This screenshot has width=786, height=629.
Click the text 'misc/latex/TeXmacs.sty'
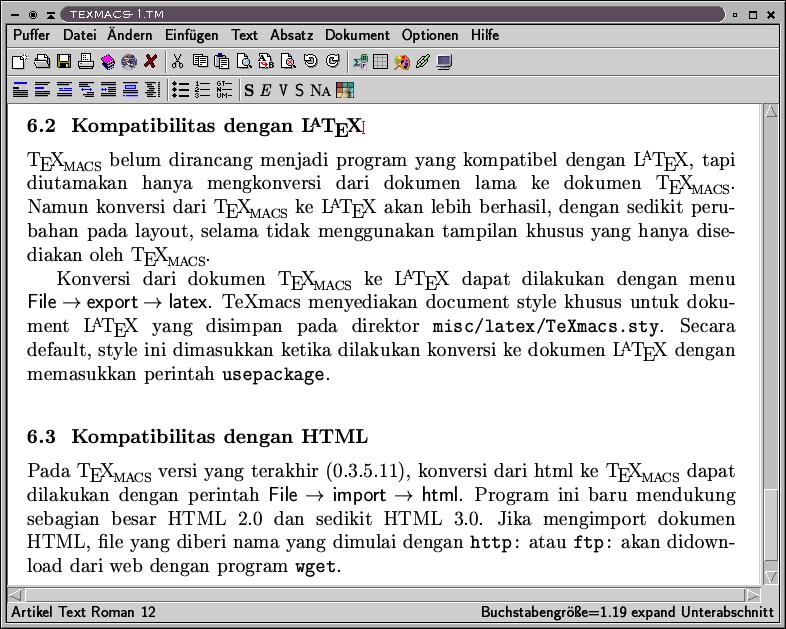(545, 327)
